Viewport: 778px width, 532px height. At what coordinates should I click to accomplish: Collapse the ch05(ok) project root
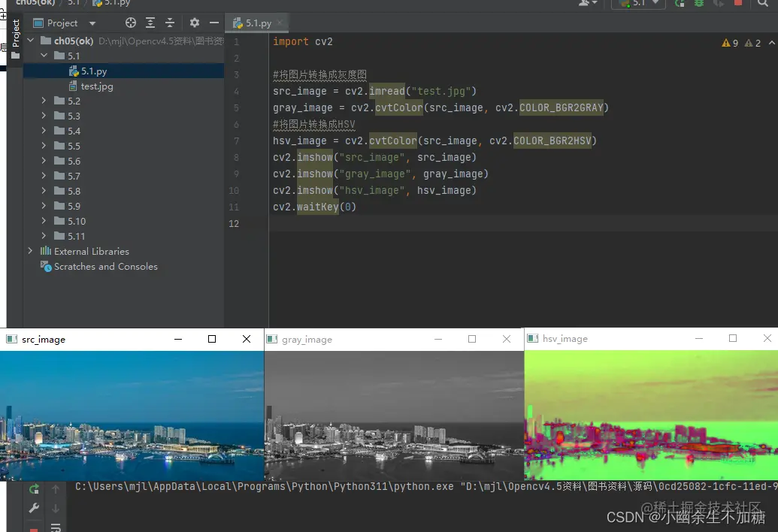(x=31, y=40)
